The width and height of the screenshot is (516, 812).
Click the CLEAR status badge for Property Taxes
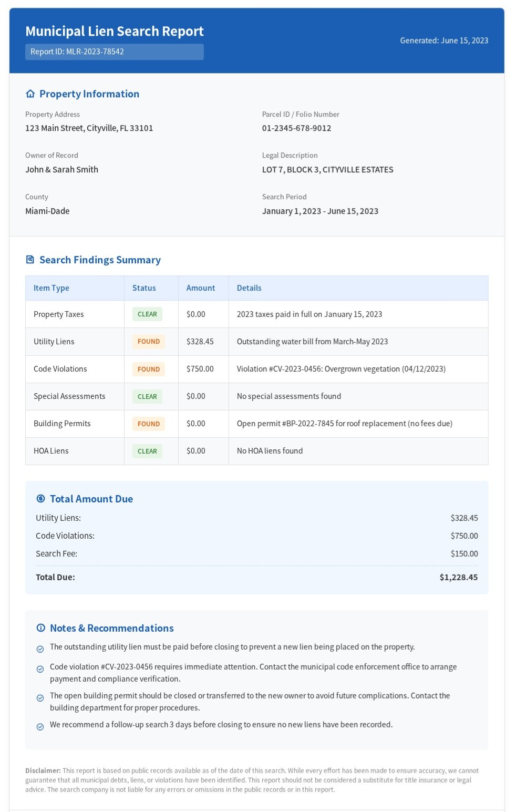(147, 314)
